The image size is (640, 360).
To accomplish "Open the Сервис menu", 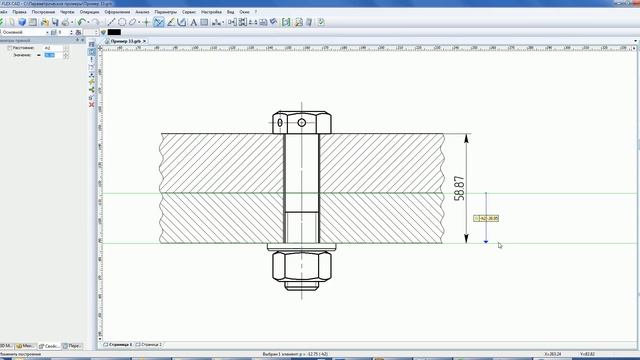I will tap(189, 12).
